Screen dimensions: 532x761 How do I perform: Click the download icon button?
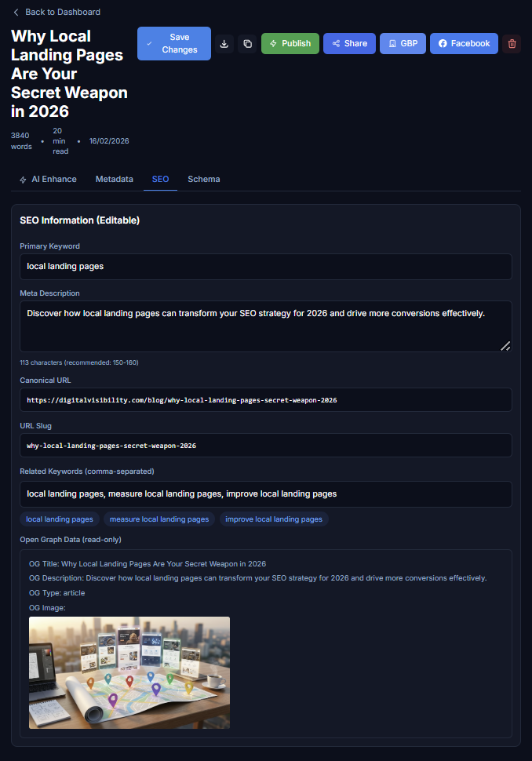click(224, 44)
